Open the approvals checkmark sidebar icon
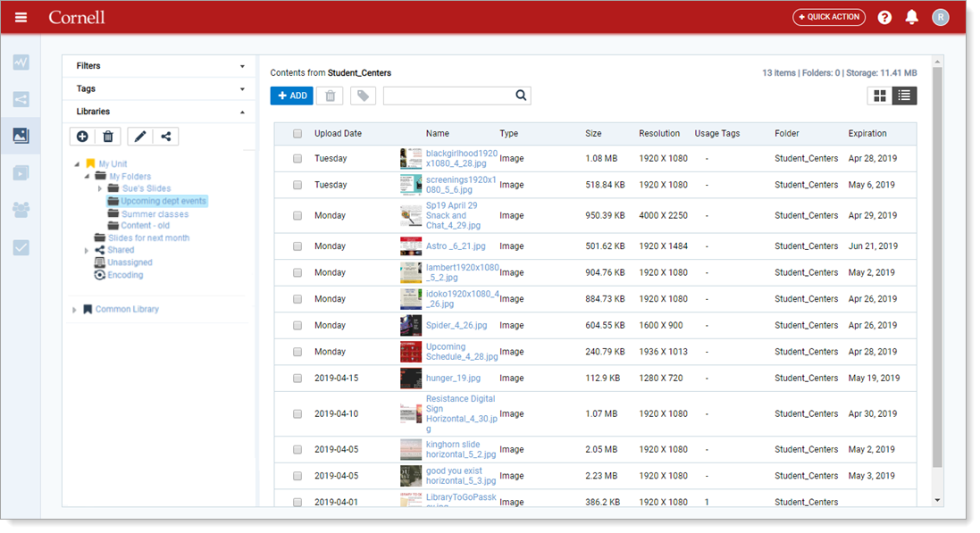Viewport: 980px width, 533px height. pos(21,247)
